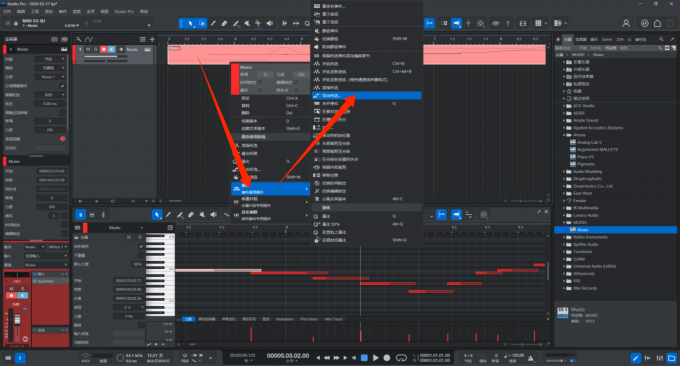Start playback with the Play button
This screenshot has height=366, width=680.
[376, 358]
